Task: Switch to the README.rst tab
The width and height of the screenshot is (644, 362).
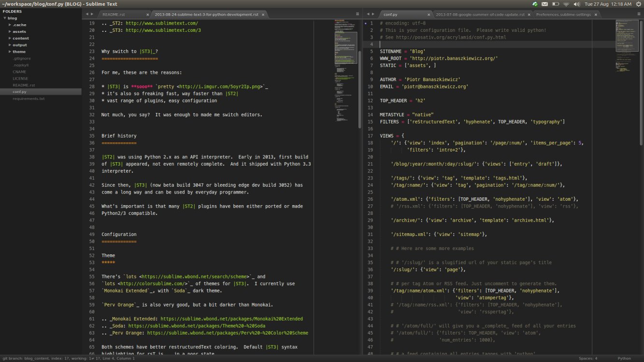Action: click(114, 14)
